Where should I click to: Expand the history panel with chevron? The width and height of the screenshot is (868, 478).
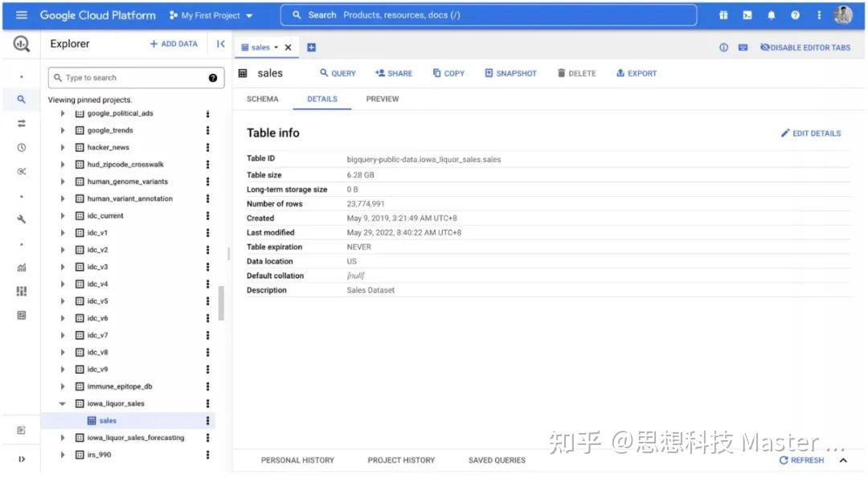click(843, 460)
